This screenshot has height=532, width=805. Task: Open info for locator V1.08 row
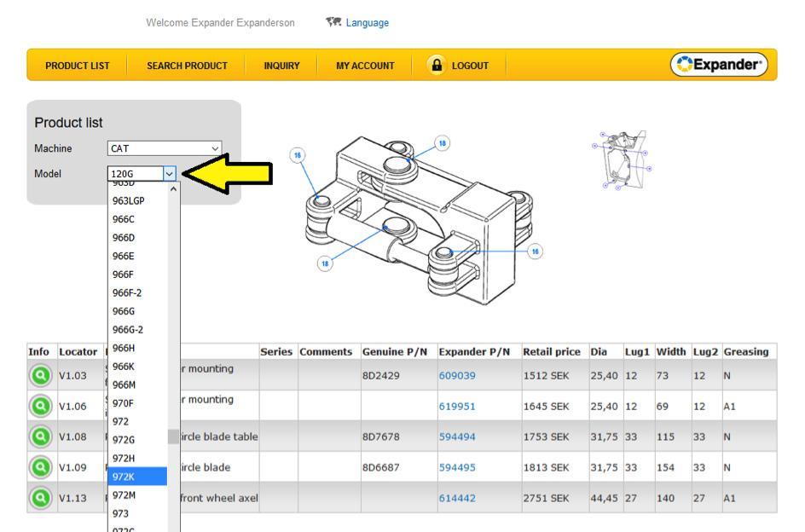pos(41,437)
